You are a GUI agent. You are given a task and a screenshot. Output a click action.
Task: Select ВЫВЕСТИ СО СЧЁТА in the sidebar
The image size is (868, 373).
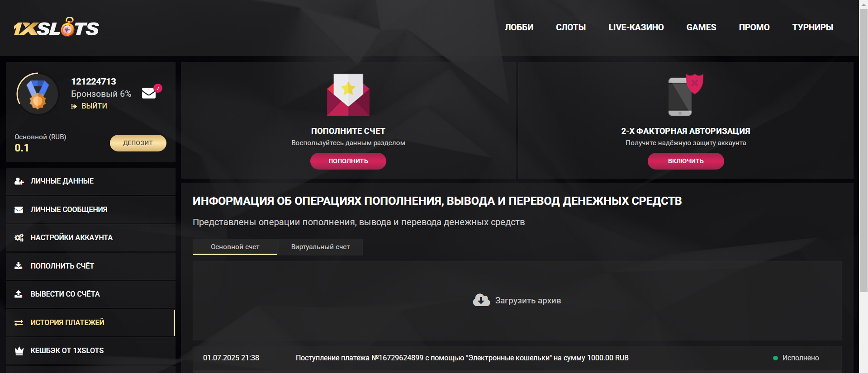pyautogui.click(x=90, y=294)
